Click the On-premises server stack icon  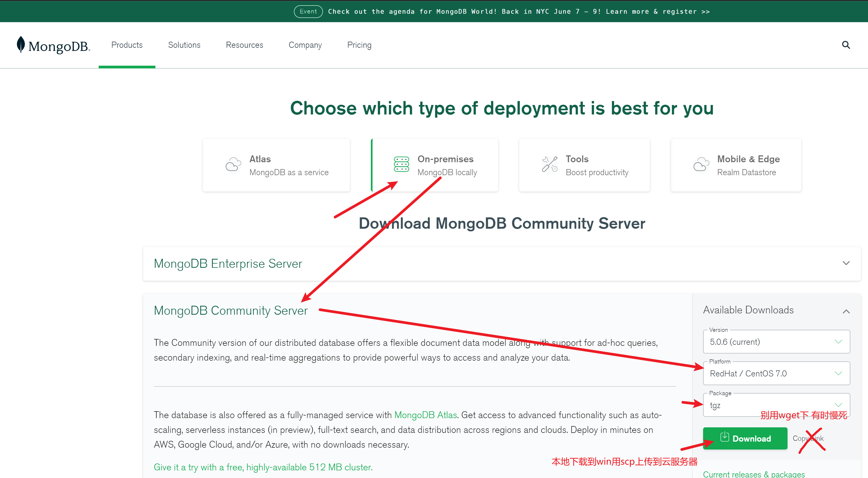(401, 164)
